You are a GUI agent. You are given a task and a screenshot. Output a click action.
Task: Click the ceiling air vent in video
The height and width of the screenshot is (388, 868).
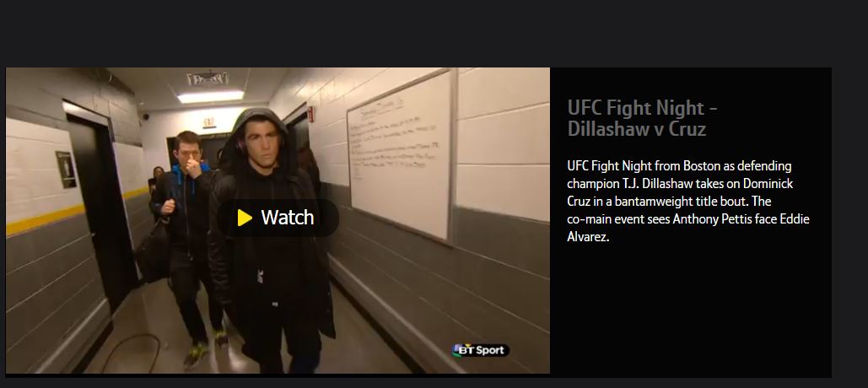coord(208,78)
